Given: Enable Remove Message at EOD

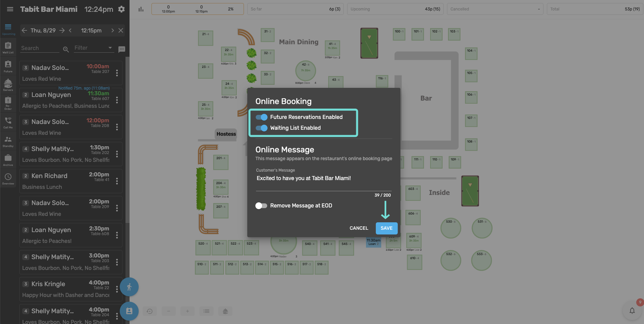Looking at the screenshot, I should (x=261, y=206).
